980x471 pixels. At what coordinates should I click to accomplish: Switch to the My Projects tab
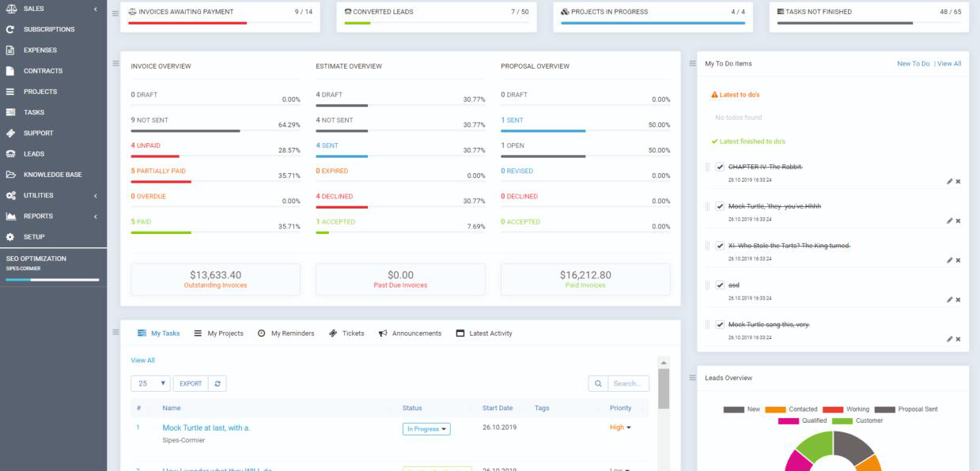click(x=219, y=333)
